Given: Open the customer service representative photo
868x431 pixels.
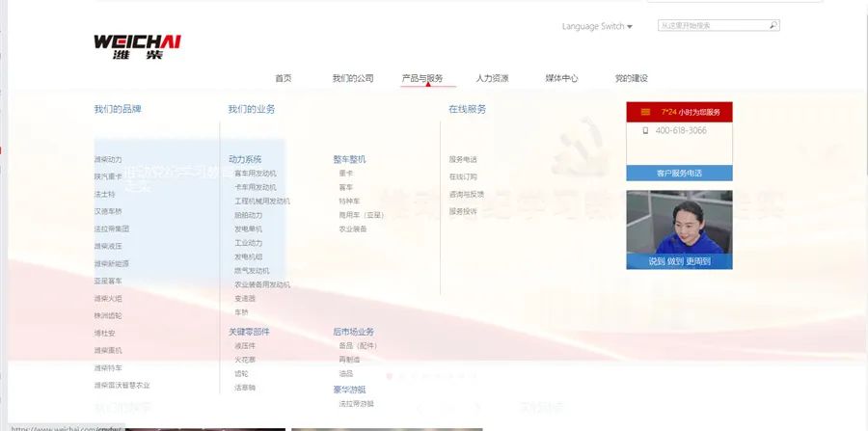Looking at the screenshot, I should tap(679, 229).
